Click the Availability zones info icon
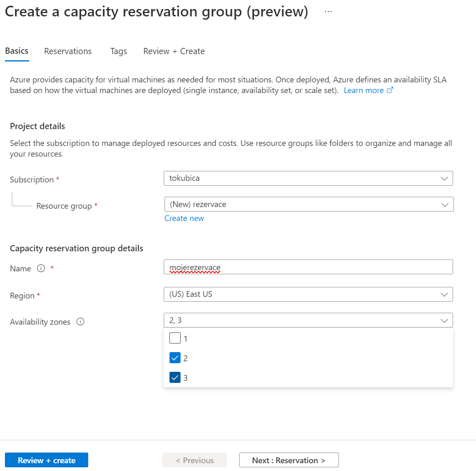The image size is (476, 471). pos(80,322)
